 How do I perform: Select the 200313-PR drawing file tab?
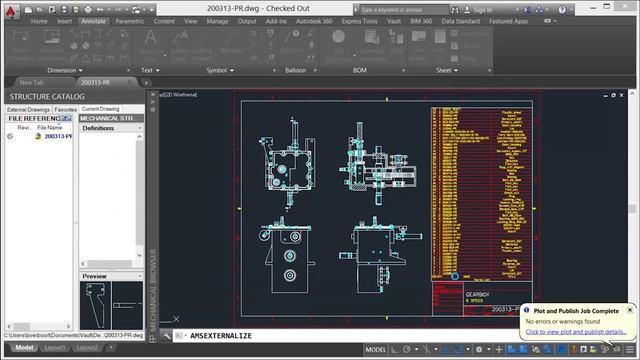click(x=96, y=82)
